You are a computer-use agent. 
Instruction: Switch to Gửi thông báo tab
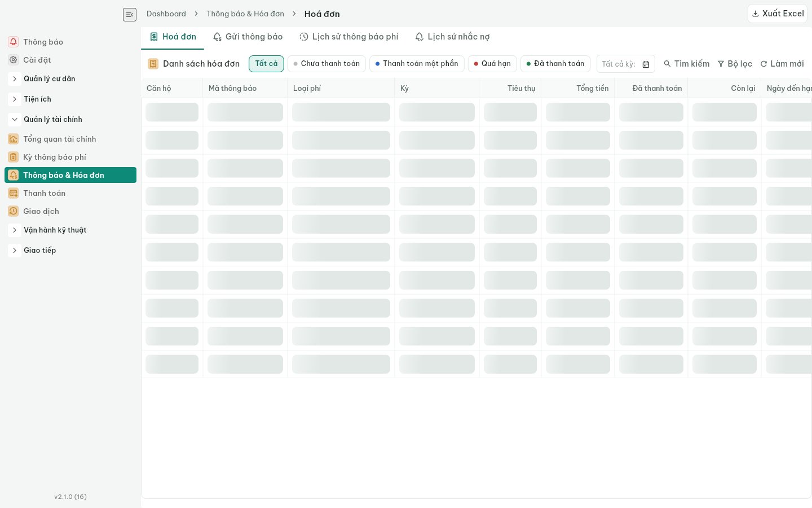[248, 37]
